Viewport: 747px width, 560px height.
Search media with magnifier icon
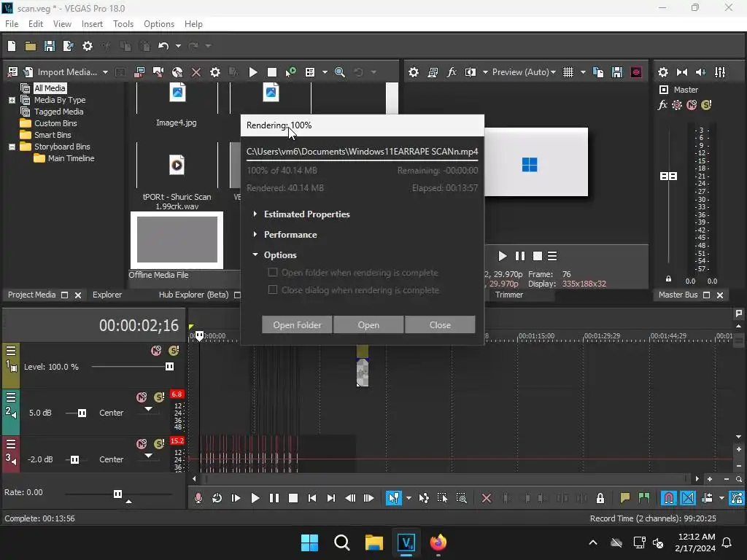[x=340, y=72]
